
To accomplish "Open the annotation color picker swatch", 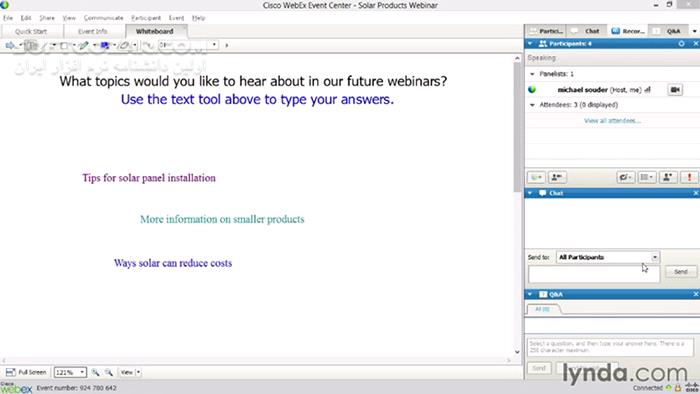I will [x=105, y=45].
